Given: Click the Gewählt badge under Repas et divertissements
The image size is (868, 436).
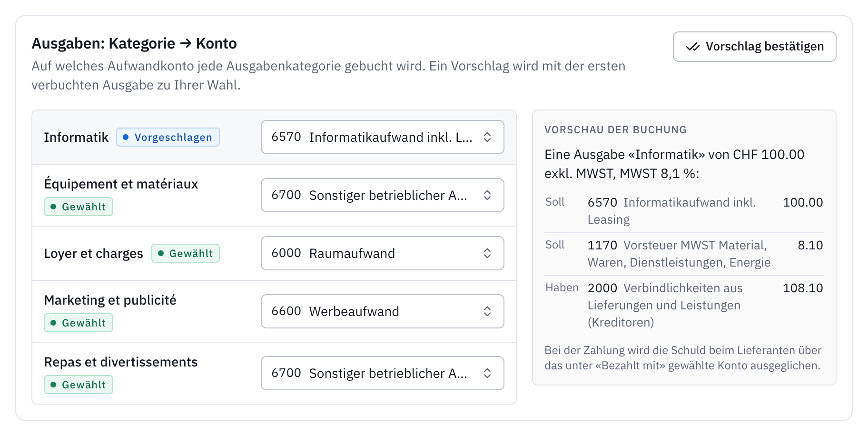Looking at the screenshot, I should pyautogui.click(x=79, y=385).
